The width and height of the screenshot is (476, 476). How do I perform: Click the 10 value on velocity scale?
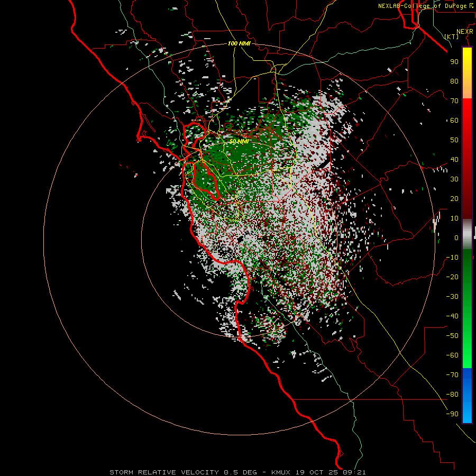(454, 218)
